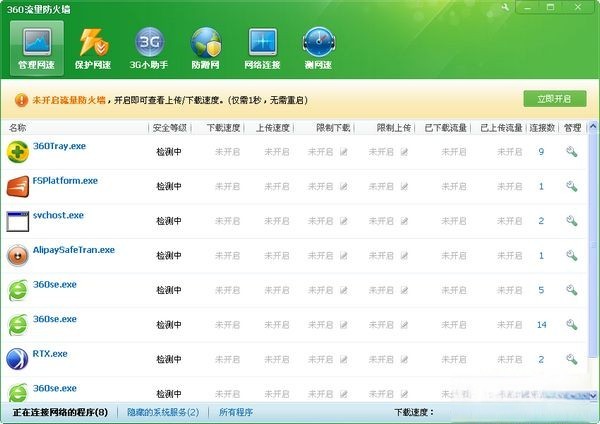The image size is (600, 424).
Task: Sort by the 名称 column header
Action: click(17, 128)
